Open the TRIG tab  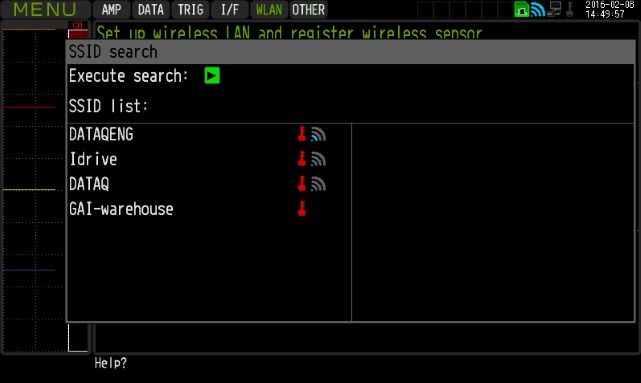click(190, 9)
